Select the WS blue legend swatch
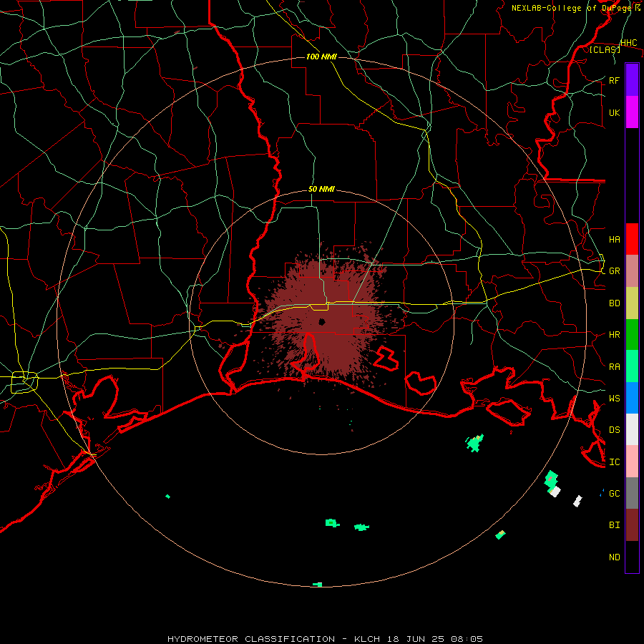 point(632,398)
